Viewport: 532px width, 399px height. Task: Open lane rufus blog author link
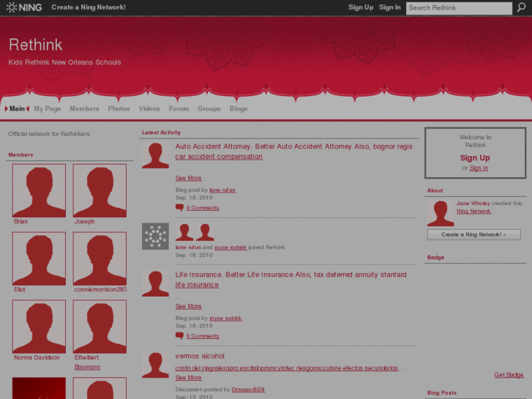pyautogui.click(x=222, y=190)
